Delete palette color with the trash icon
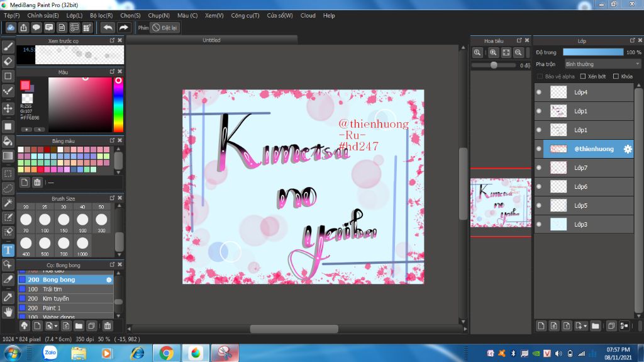The image size is (644, 362). pos(37,182)
